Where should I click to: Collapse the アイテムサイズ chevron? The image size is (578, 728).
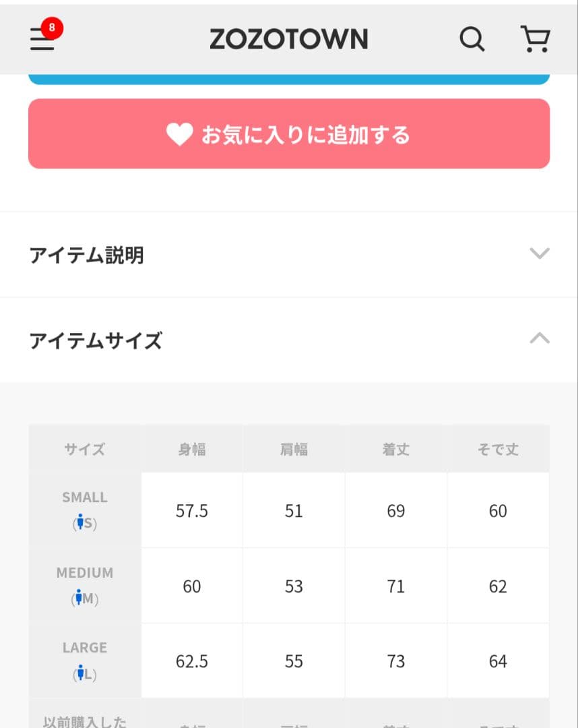coord(540,339)
